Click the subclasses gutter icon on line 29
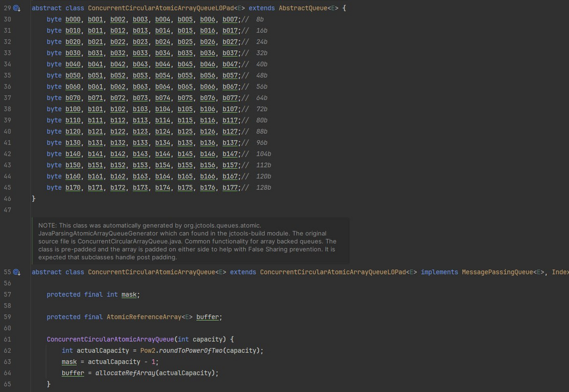 click(x=17, y=8)
